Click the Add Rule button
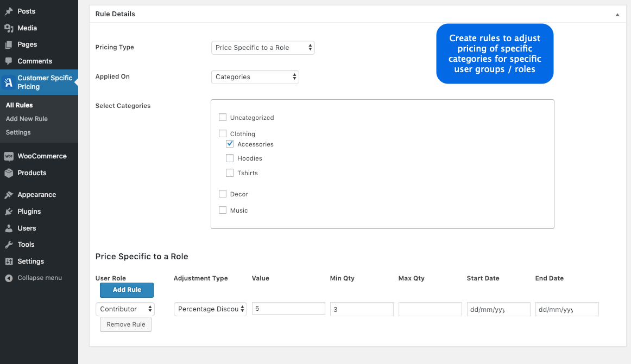The height and width of the screenshot is (364, 631). [127, 290]
